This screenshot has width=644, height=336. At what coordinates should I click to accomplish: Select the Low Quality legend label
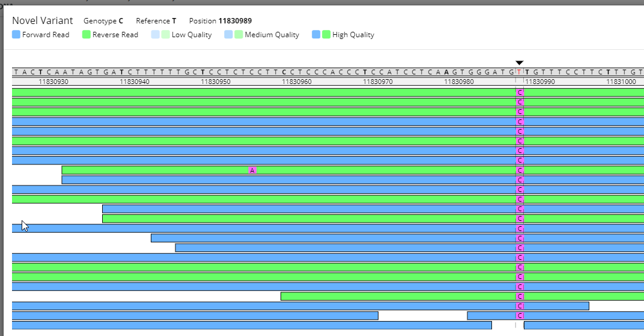pos(192,35)
